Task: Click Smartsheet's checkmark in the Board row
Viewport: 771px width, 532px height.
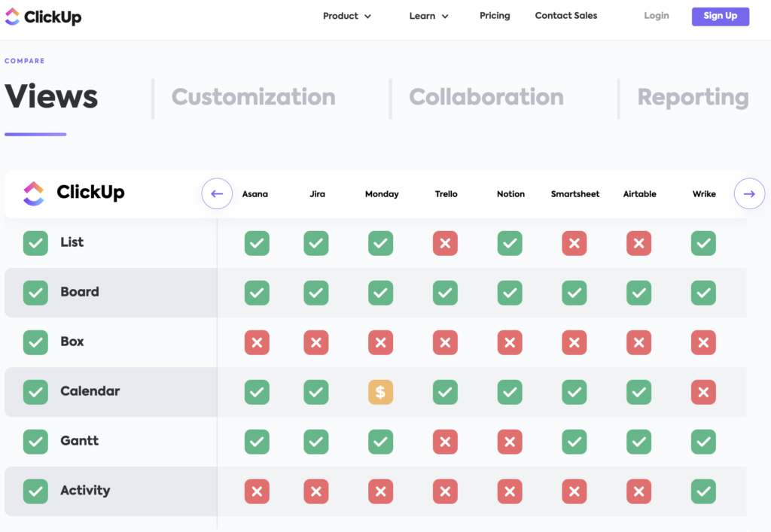Action: [x=574, y=293]
